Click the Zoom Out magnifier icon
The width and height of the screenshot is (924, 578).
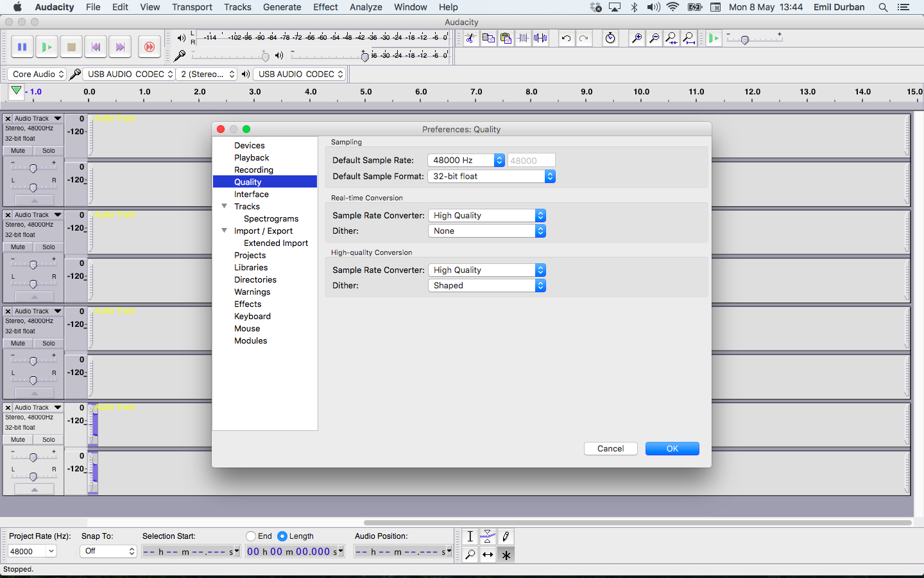(x=654, y=38)
